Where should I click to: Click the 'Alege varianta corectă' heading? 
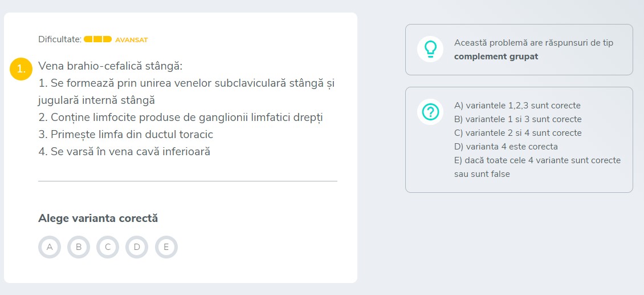point(98,219)
